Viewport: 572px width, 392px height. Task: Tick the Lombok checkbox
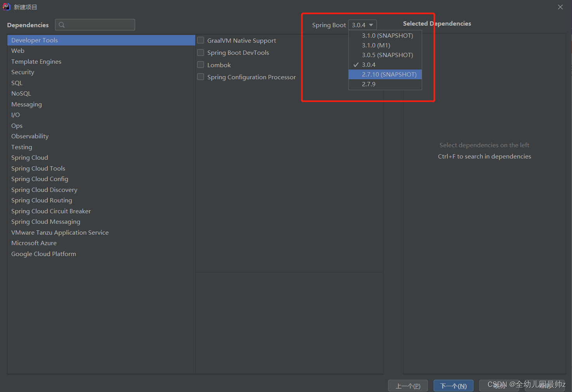tap(201, 65)
